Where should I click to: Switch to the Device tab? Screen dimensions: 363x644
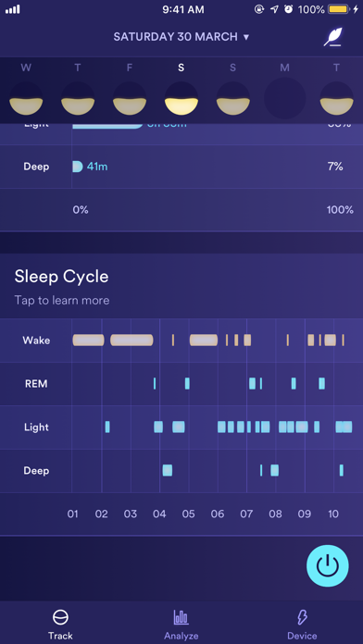point(302,625)
